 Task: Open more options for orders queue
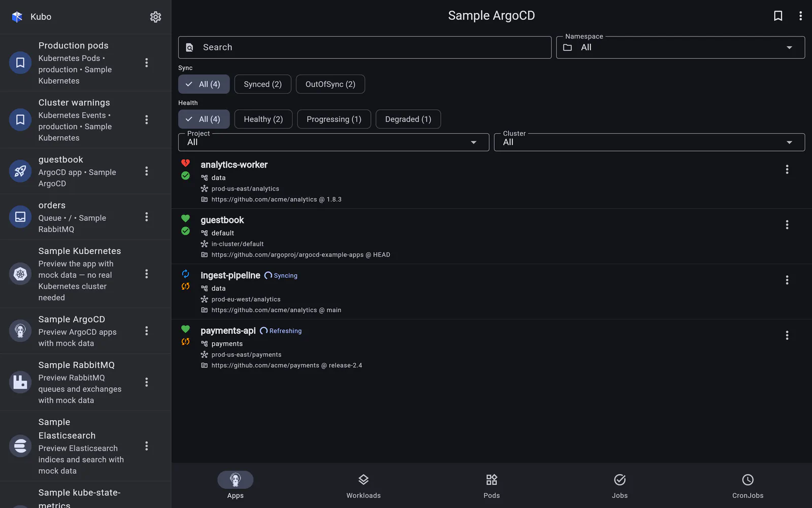(147, 217)
